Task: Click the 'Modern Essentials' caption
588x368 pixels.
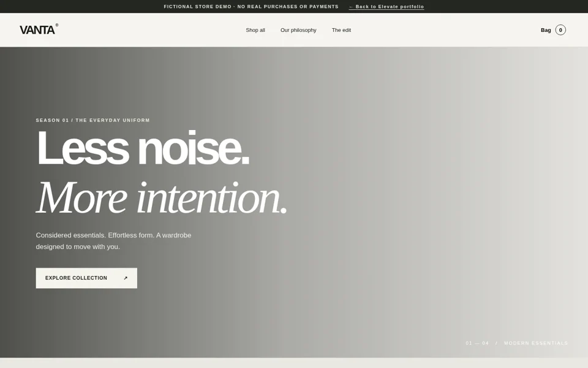Action: coord(536,343)
